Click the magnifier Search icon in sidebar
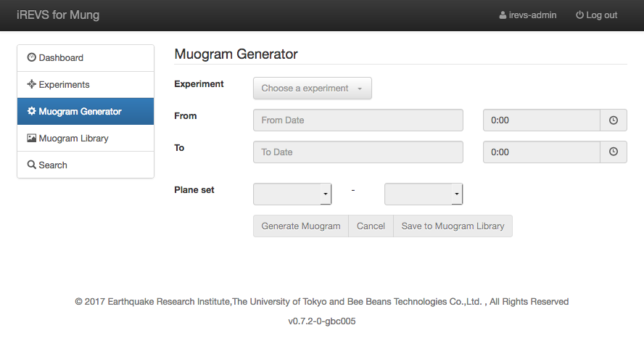This screenshot has height=341, width=644. [32, 165]
